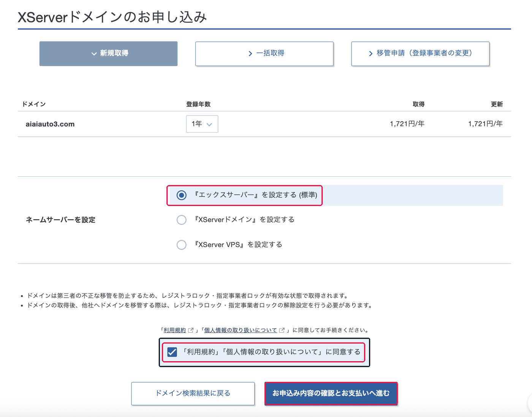Click the 登録年数 column header
The image size is (532, 417).
coord(198,104)
